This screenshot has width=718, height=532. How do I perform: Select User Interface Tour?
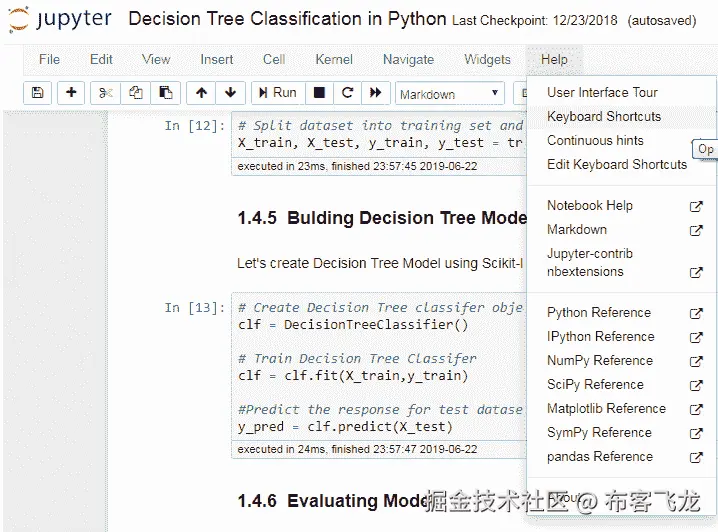602,92
